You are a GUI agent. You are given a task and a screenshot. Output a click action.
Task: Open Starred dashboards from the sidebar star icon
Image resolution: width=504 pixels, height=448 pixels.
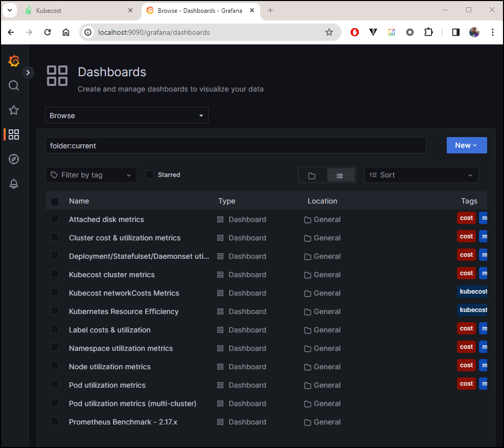(14, 110)
